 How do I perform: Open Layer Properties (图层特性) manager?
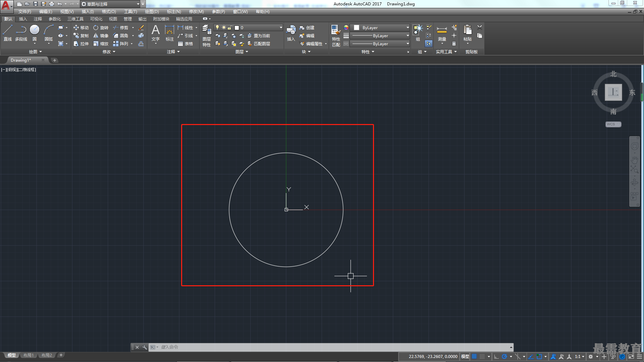tap(207, 36)
